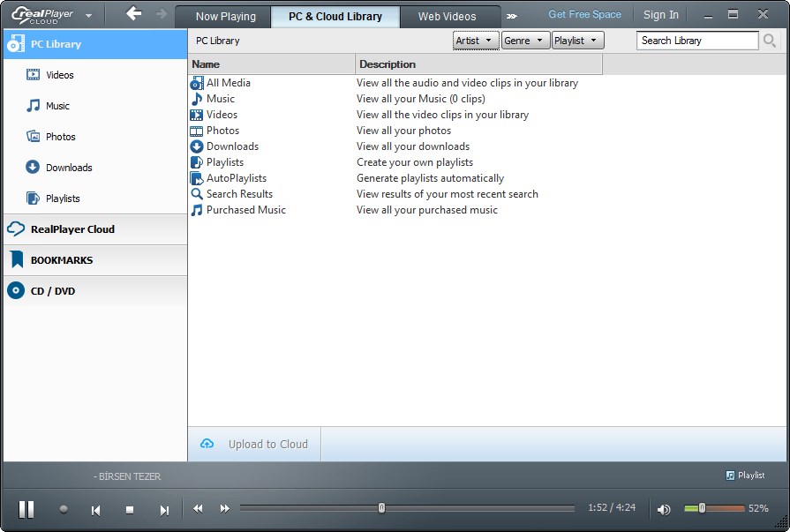The width and height of the screenshot is (790, 532).
Task: Focus the Search Library field
Action: (697, 41)
